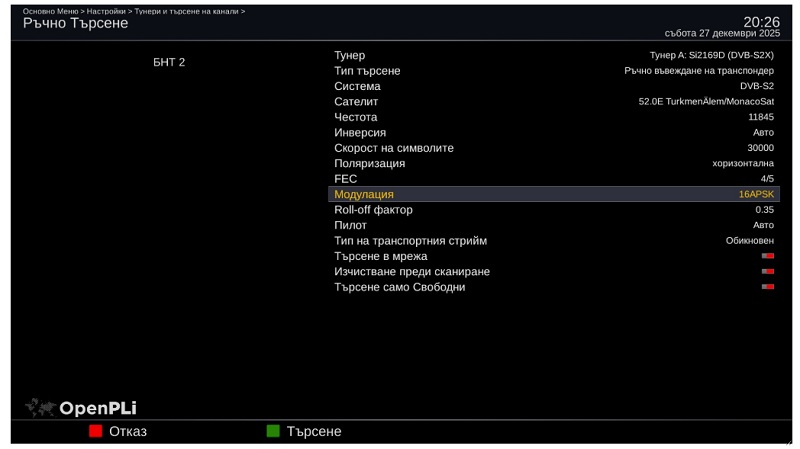This screenshot has width=800, height=449.
Task: Change the Поляризация value хоризонтална
Action: point(743,163)
